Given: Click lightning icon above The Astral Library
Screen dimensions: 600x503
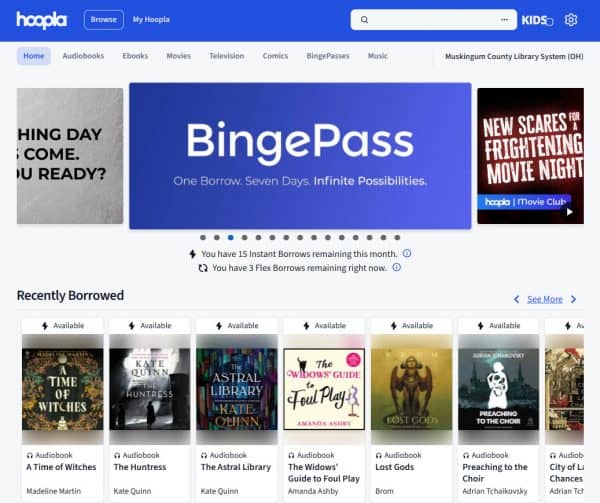Looking at the screenshot, I should point(219,326).
